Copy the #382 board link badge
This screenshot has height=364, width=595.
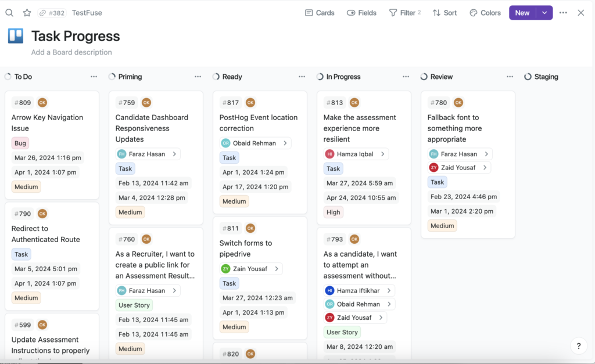coord(52,13)
